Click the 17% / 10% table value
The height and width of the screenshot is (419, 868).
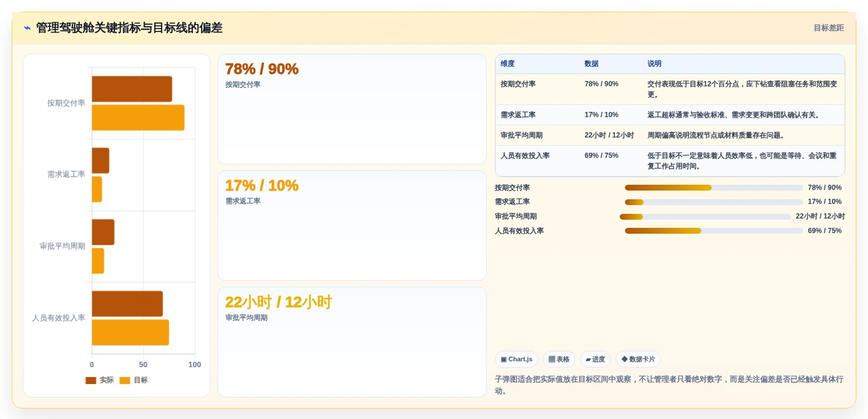click(602, 115)
